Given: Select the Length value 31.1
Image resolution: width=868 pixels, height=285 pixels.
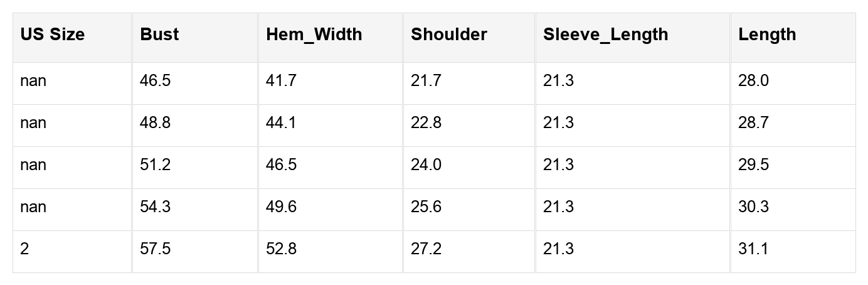Looking at the screenshot, I should 753,249.
